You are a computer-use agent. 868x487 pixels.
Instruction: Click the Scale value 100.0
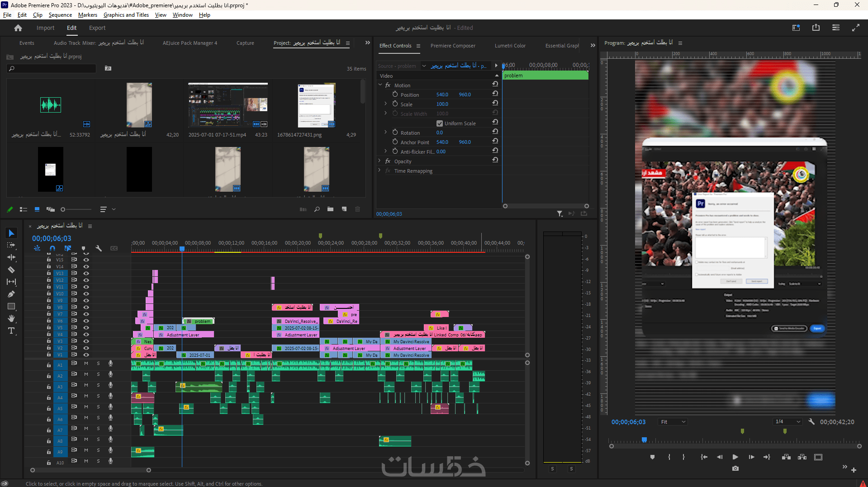pyautogui.click(x=442, y=104)
